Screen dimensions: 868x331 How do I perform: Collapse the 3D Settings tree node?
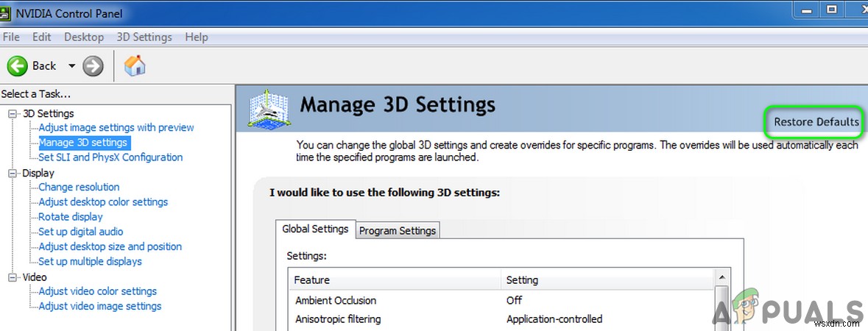click(13, 113)
